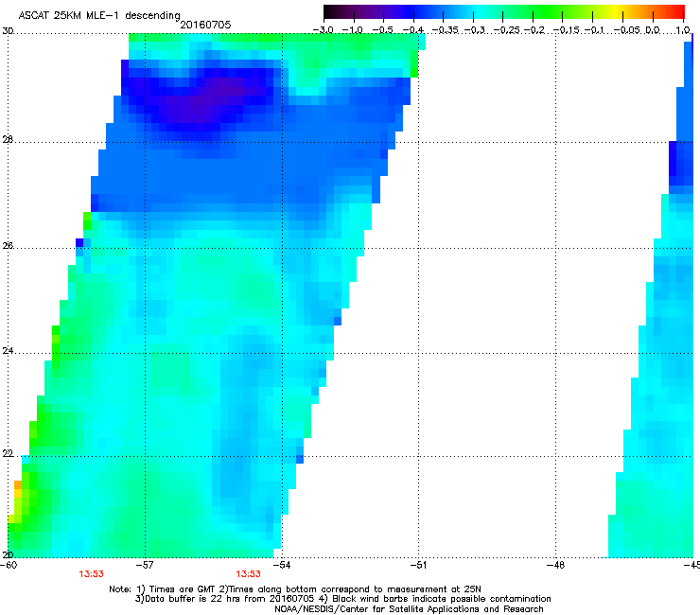Click the longitude -51 axis label
The image size is (700, 615).
(x=418, y=565)
